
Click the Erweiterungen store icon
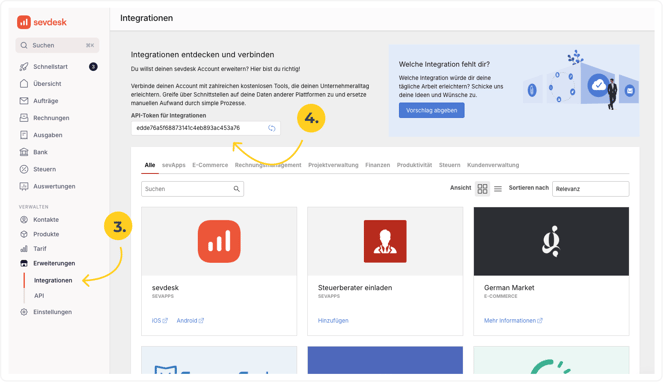point(24,263)
